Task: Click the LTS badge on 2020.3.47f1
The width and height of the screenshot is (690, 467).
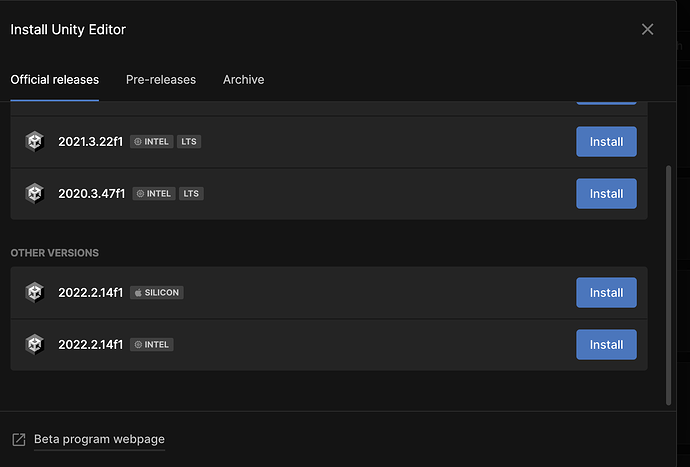Action: [x=191, y=194]
